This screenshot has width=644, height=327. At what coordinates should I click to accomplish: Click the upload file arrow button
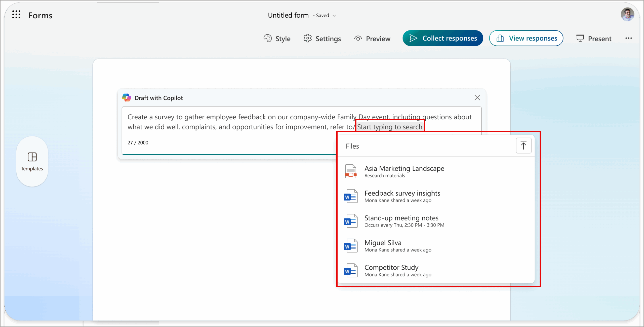tap(524, 146)
